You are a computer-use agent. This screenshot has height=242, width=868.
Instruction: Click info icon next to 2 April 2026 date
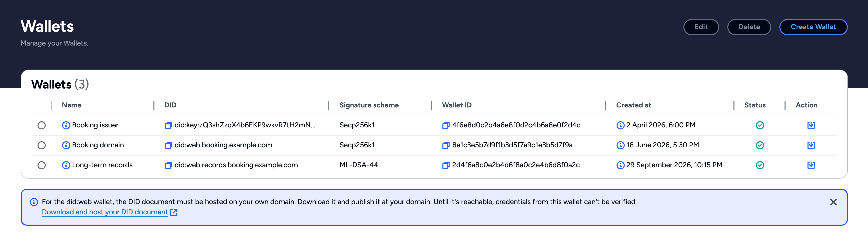click(620, 125)
